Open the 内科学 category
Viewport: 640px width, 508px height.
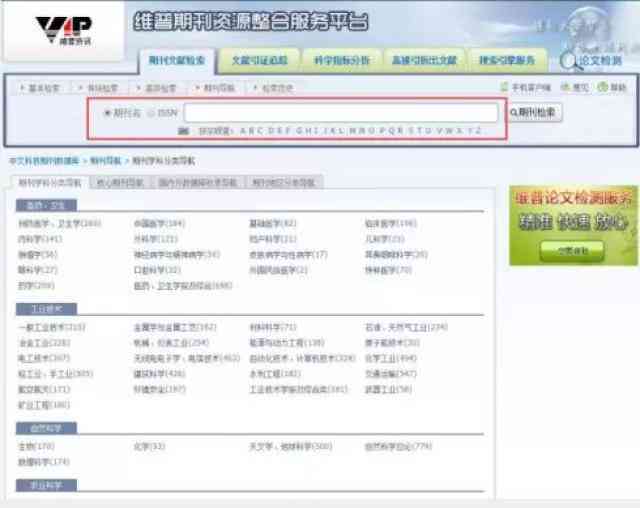click(x=40, y=239)
